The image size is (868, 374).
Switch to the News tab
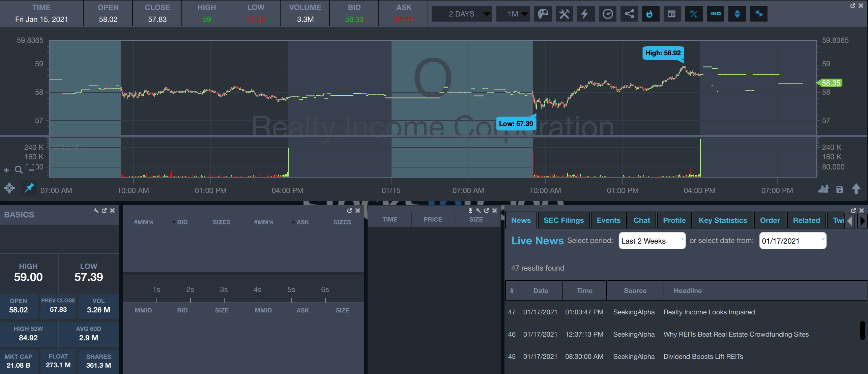[521, 220]
